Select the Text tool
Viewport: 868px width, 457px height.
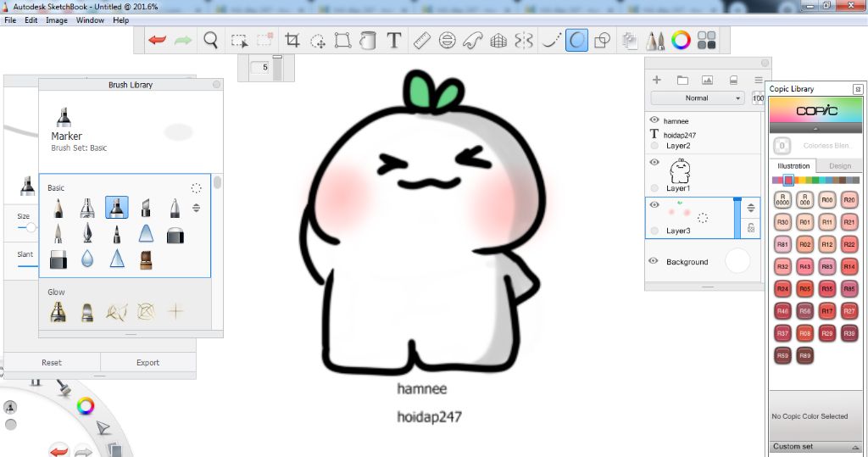393,40
